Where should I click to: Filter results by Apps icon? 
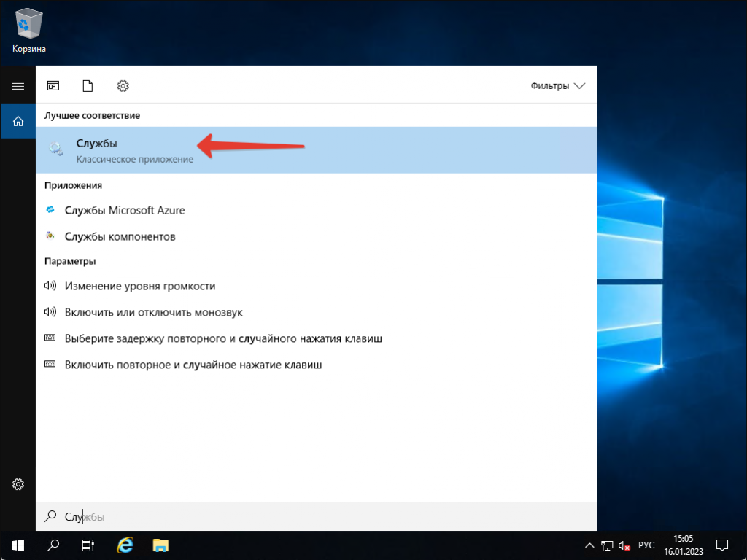click(53, 86)
